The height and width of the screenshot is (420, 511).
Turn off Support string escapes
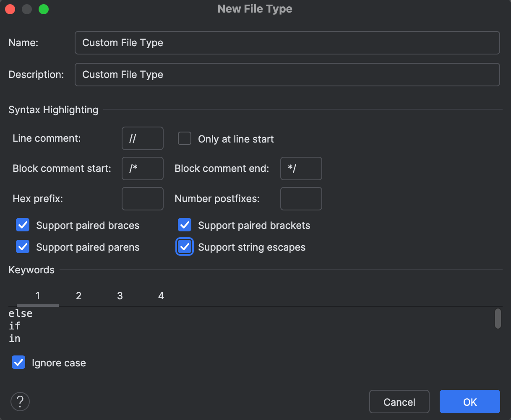(x=185, y=246)
